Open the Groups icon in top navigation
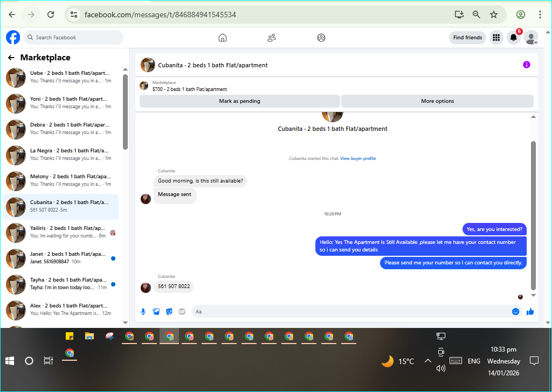The width and height of the screenshot is (552, 392). pyautogui.click(x=321, y=38)
